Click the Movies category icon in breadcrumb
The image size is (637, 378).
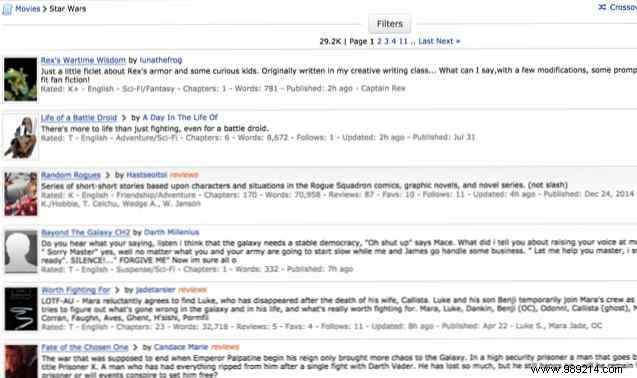coord(7,9)
